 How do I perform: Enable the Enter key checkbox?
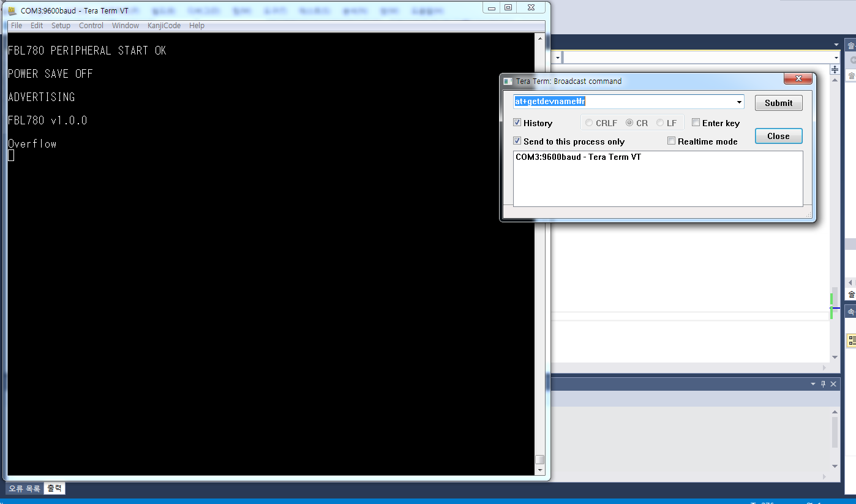(696, 122)
